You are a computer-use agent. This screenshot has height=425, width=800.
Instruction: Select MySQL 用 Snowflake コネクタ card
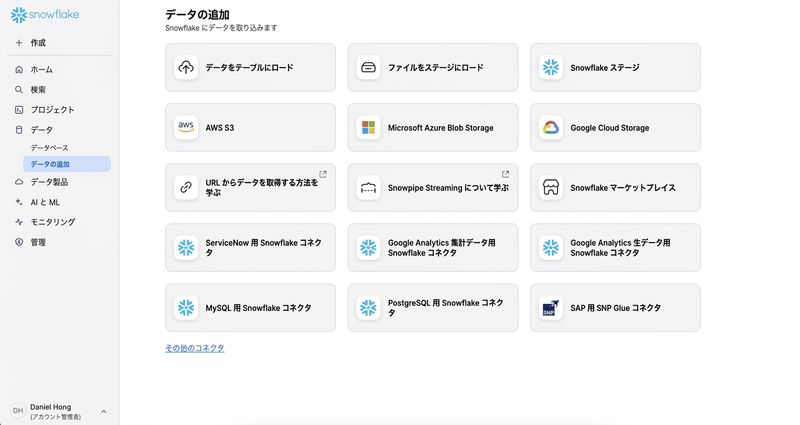point(250,308)
